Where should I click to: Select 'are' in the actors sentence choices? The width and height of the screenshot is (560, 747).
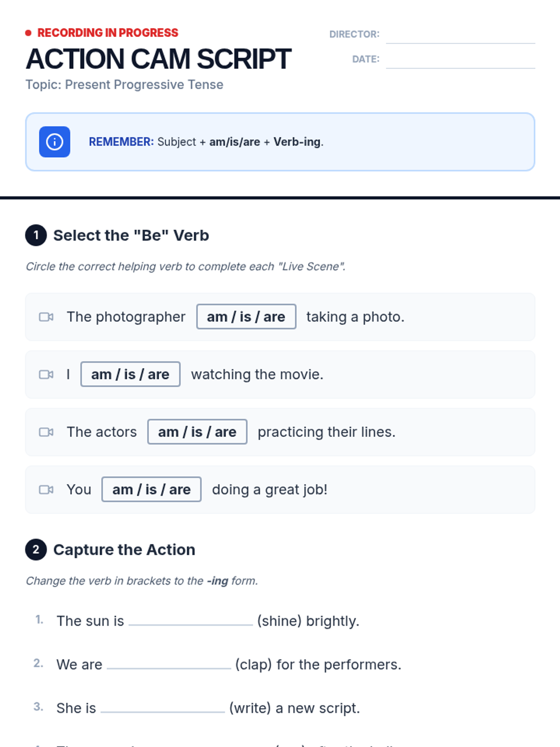pyautogui.click(x=225, y=432)
